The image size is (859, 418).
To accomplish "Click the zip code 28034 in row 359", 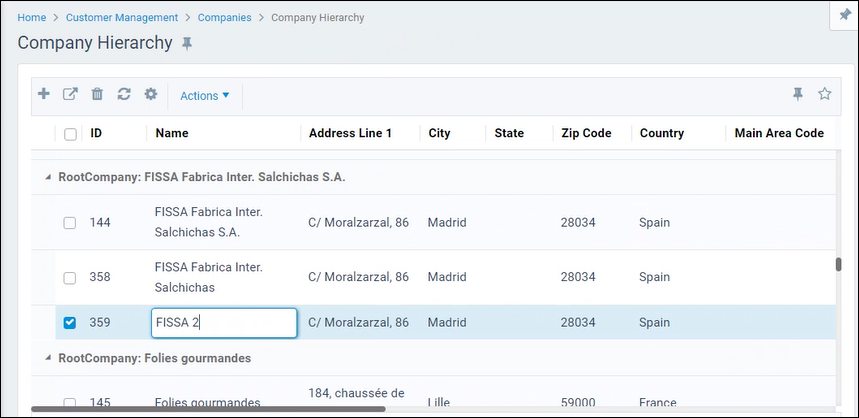I will click(x=578, y=323).
